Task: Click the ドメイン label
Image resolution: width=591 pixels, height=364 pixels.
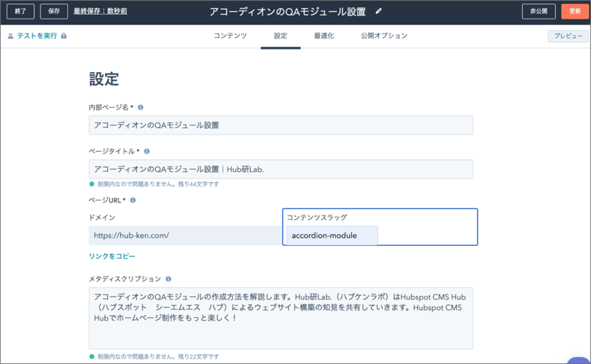Action: (102, 218)
